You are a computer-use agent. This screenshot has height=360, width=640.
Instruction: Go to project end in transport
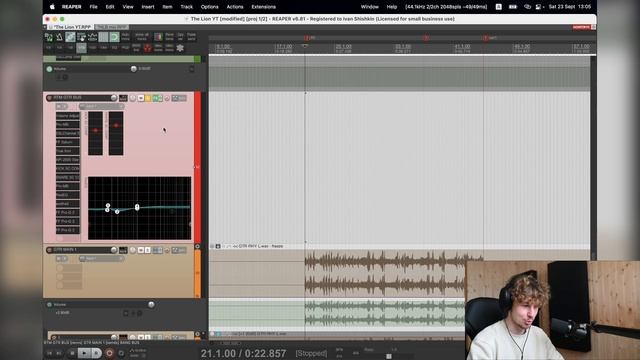point(59,353)
